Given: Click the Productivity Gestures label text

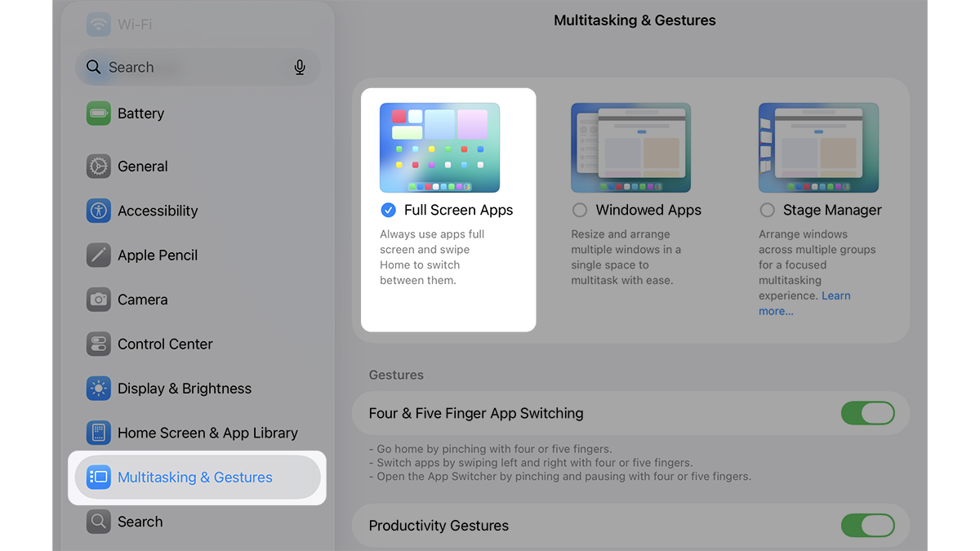Looking at the screenshot, I should point(439,526).
